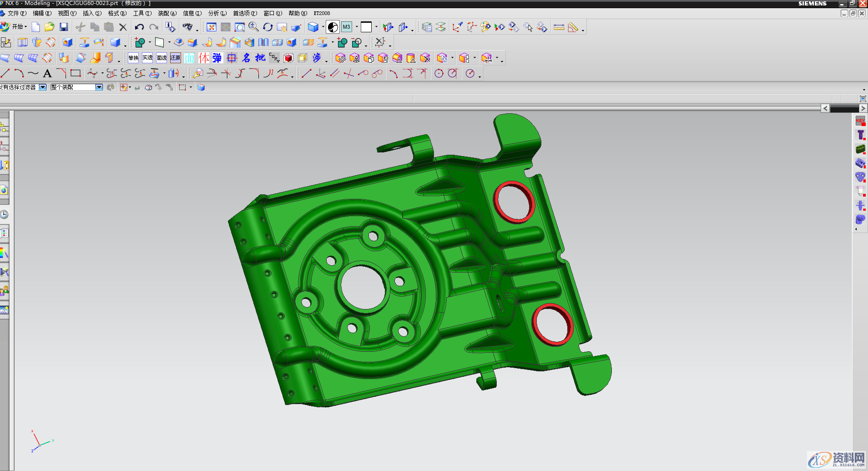Click the Undo arrow icon
Screen dimensions: 868x471
pyautogui.click(x=139, y=27)
